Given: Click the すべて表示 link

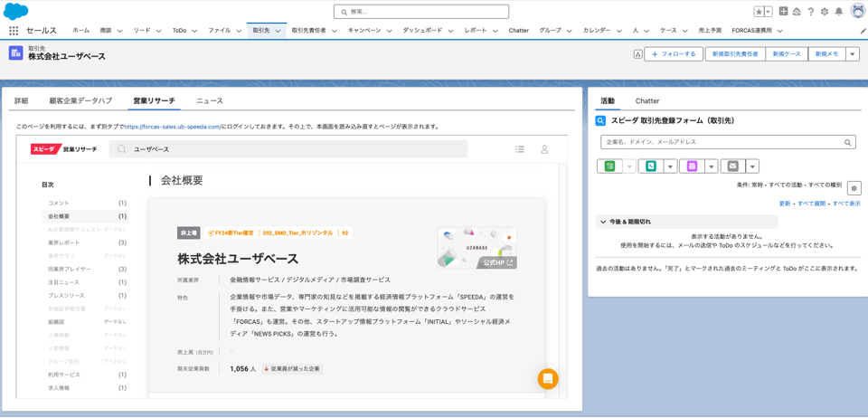Looking at the screenshot, I should coord(846,204).
